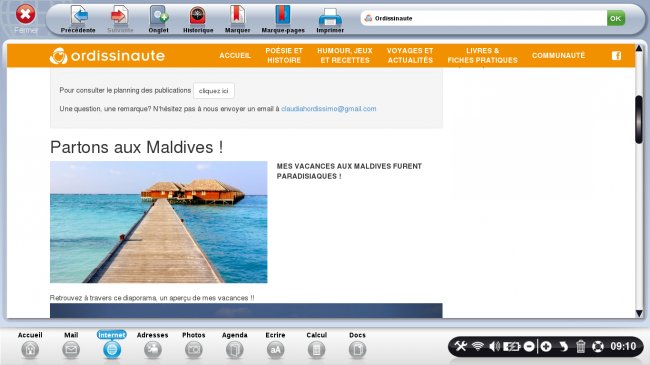
Task: Open the Voyages et Actualités menu
Action: 410,55
